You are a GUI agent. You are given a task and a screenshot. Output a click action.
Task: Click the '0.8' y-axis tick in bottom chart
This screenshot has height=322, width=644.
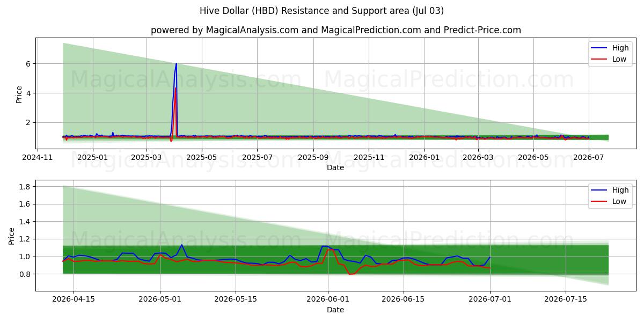pyautogui.click(x=26, y=274)
